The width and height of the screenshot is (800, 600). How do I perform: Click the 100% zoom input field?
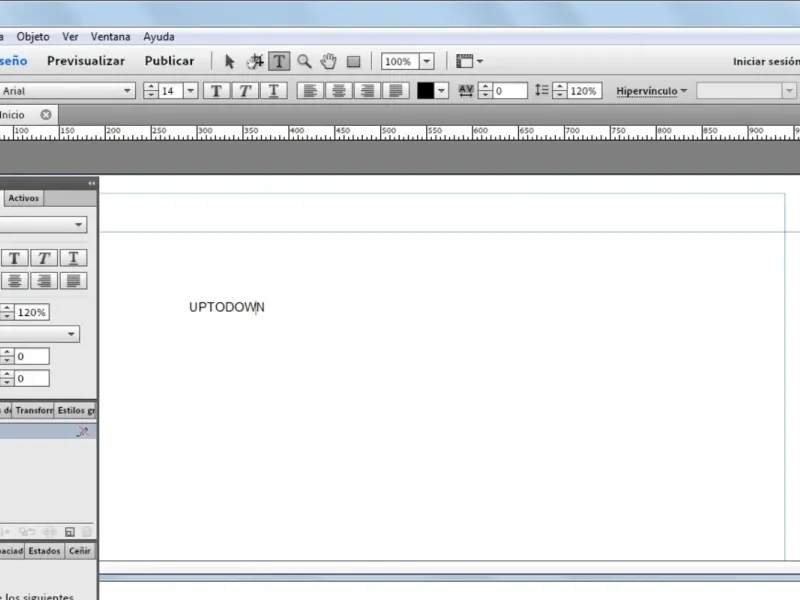click(x=401, y=61)
